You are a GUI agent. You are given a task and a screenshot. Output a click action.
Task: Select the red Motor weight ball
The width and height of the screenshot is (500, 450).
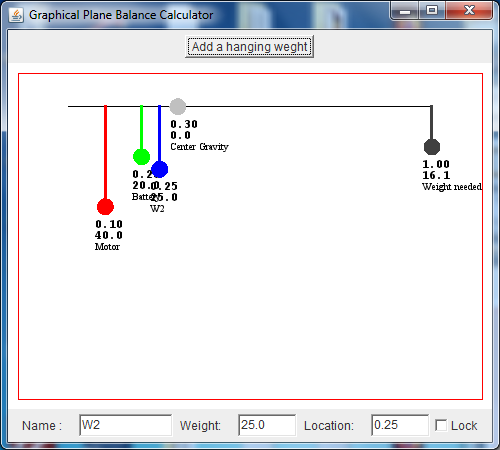coord(105,207)
